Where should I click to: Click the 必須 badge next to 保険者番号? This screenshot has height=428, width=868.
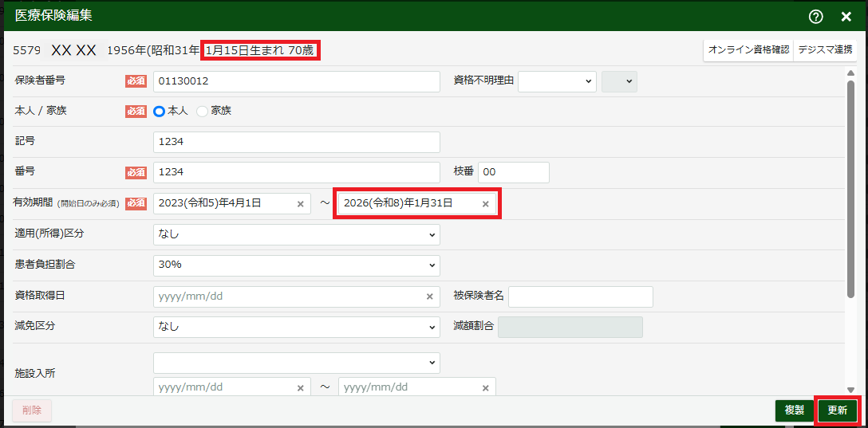tap(136, 81)
